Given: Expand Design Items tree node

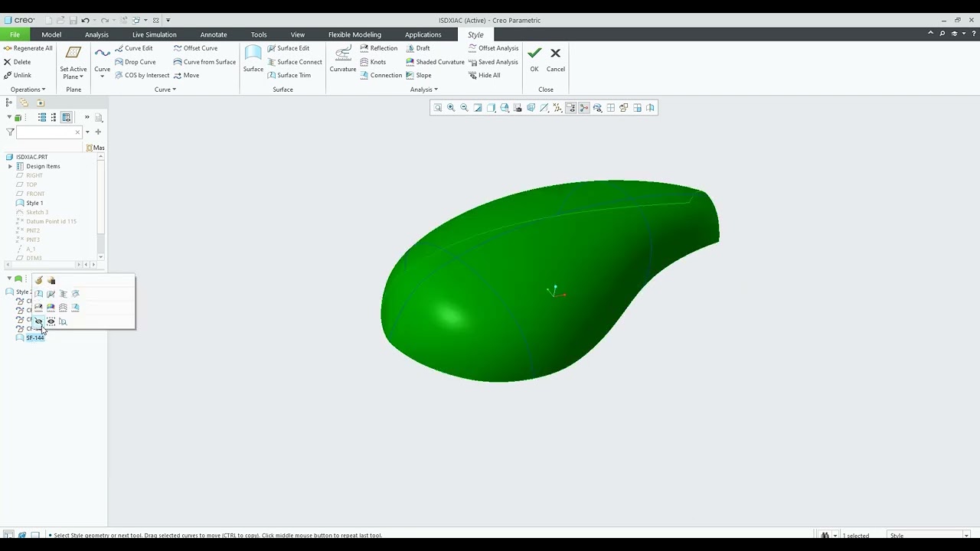Looking at the screenshot, I should 10,166.
